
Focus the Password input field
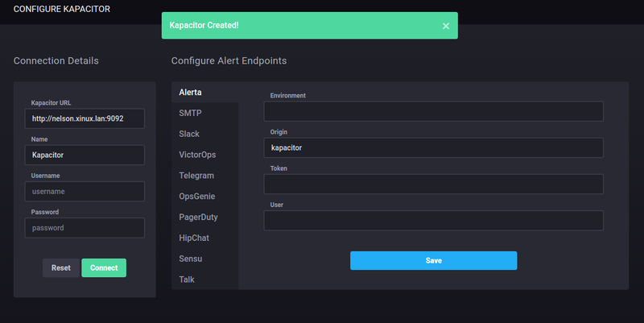pyautogui.click(x=85, y=228)
